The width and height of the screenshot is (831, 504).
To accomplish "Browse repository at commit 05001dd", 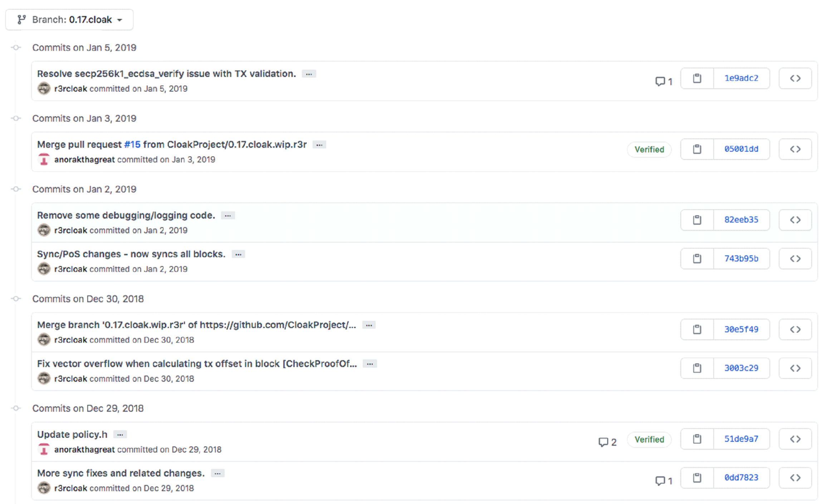I will pyautogui.click(x=795, y=149).
